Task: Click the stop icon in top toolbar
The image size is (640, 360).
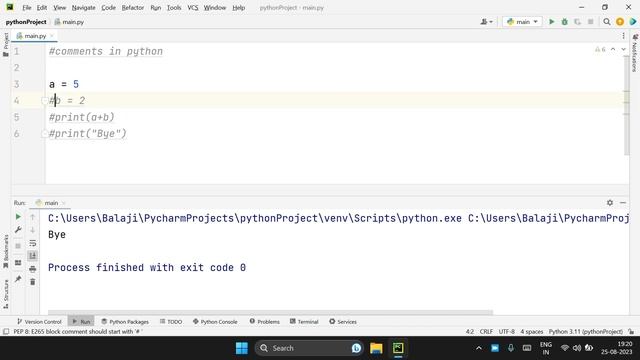Action: coord(591,22)
